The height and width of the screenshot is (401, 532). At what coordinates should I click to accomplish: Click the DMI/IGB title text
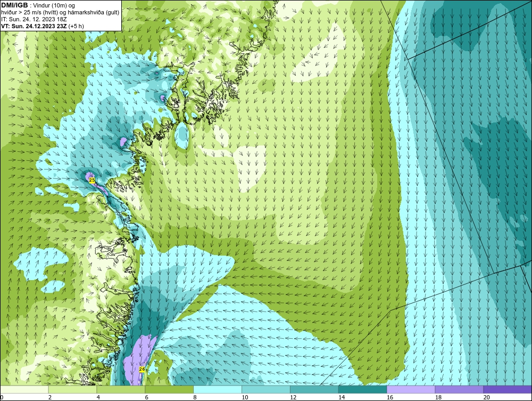(14, 5)
